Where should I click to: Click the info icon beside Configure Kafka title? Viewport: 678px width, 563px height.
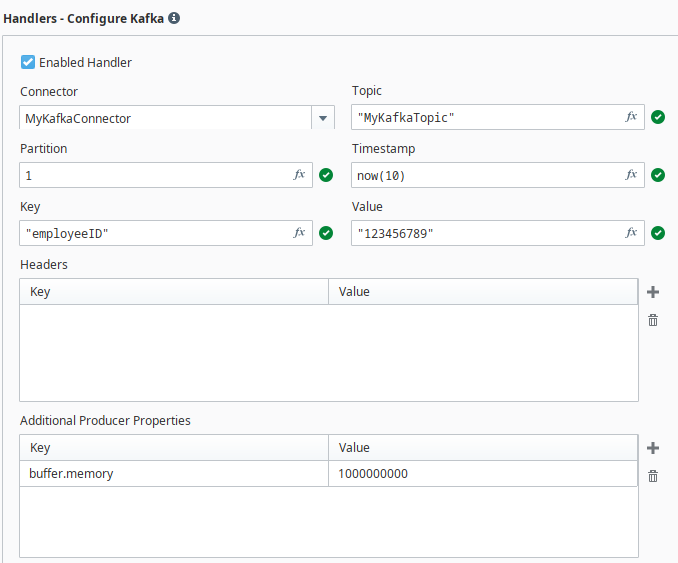tap(174, 18)
